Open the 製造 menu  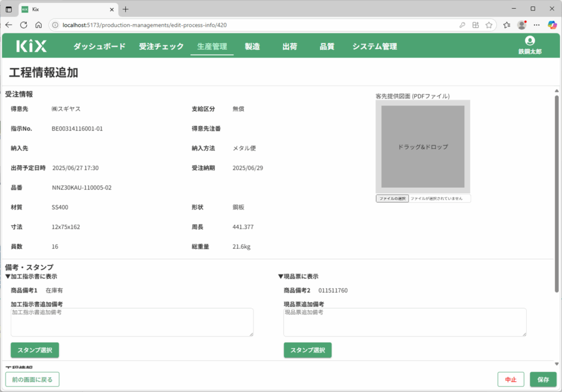click(252, 47)
